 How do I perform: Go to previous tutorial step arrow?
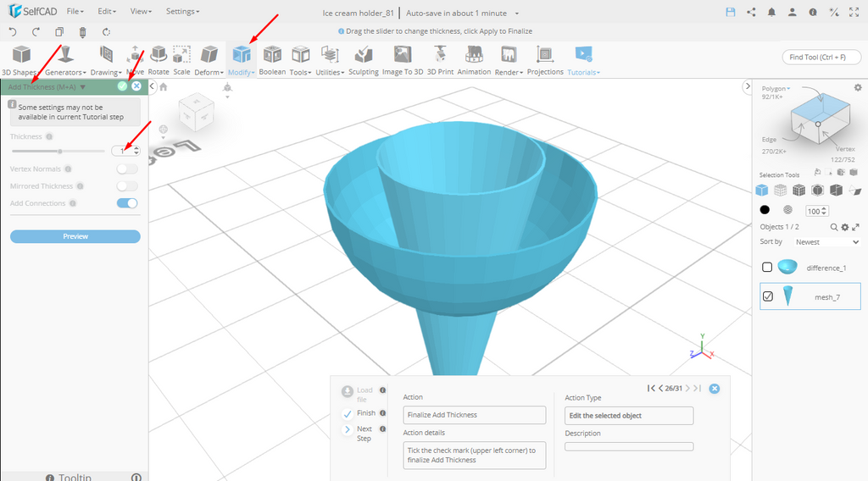(660, 388)
